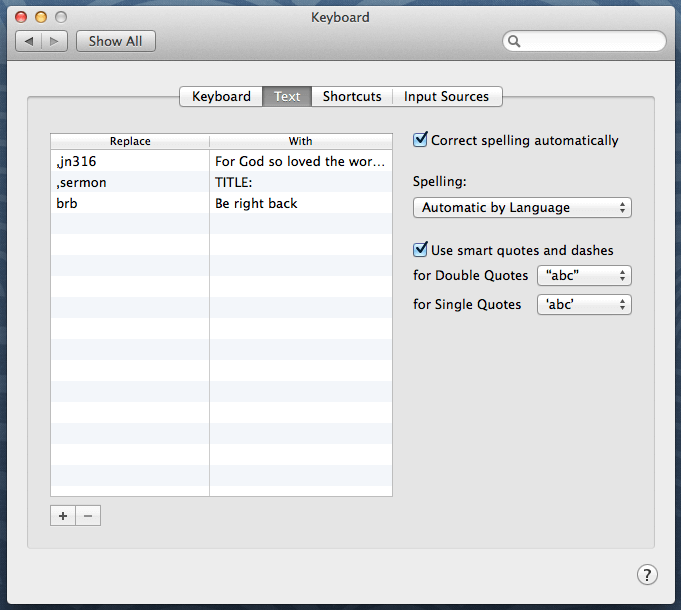Select the ,jn316 replacement row
Viewport: 681px width, 610px height.
click(x=130, y=160)
